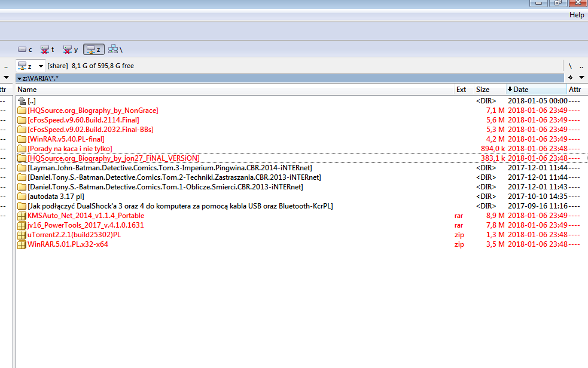Open directory history dropdown arrow at right
588x368 pixels.
tap(581, 78)
